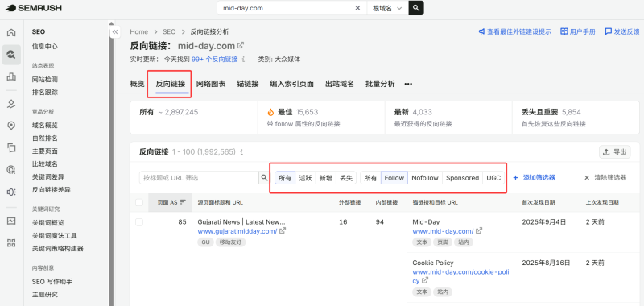
Task: Open 域名概览 in sidebar
Action: click(45, 126)
